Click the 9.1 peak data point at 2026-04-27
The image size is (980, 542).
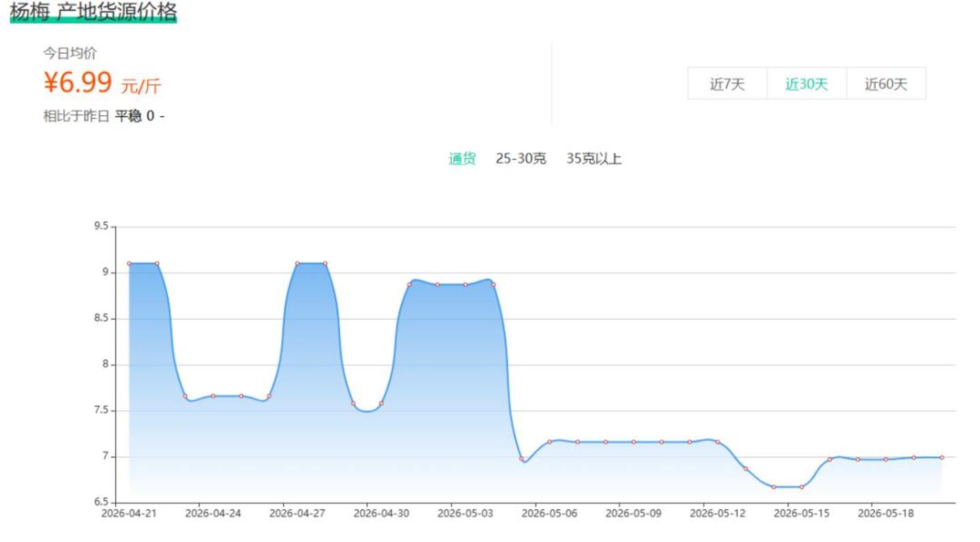point(297,264)
